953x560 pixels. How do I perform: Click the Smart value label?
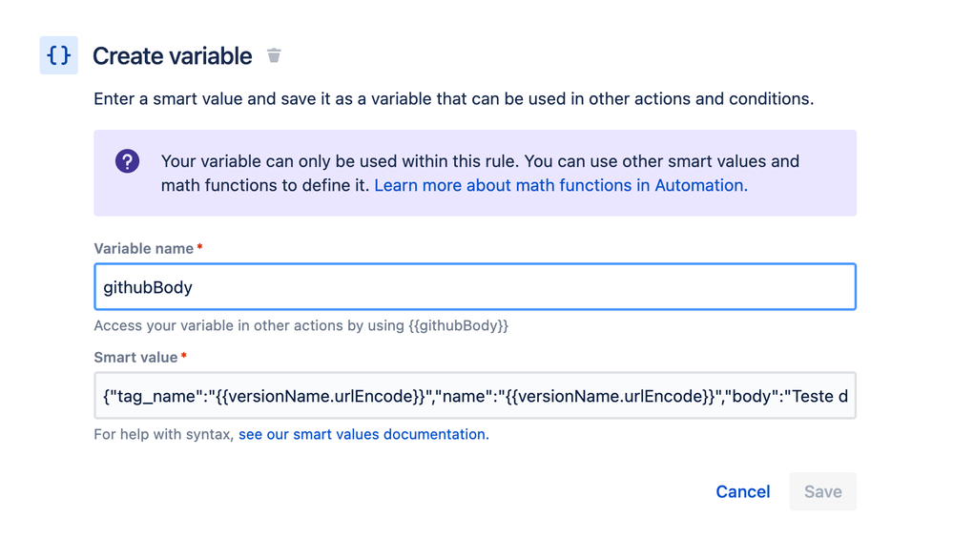point(135,358)
